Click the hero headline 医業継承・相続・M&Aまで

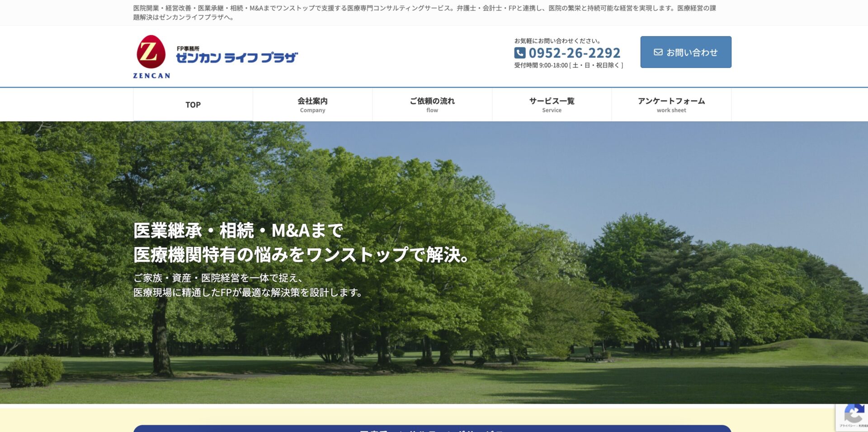point(238,231)
